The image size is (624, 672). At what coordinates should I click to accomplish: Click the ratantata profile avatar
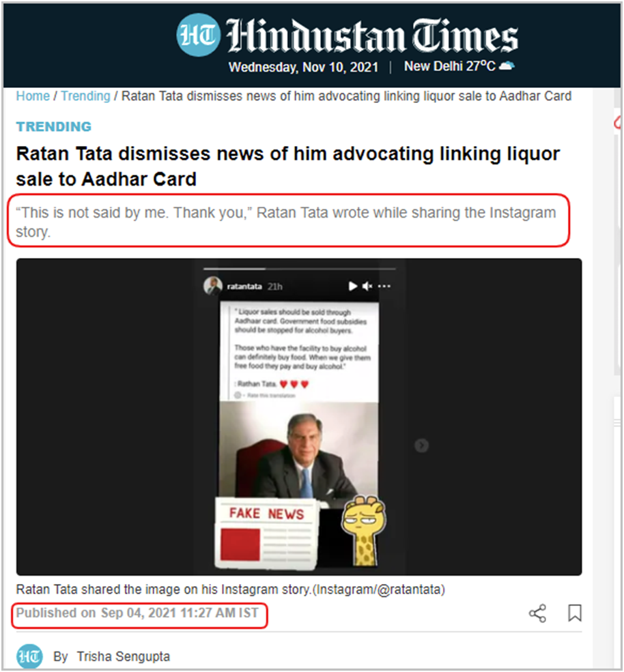click(x=213, y=286)
